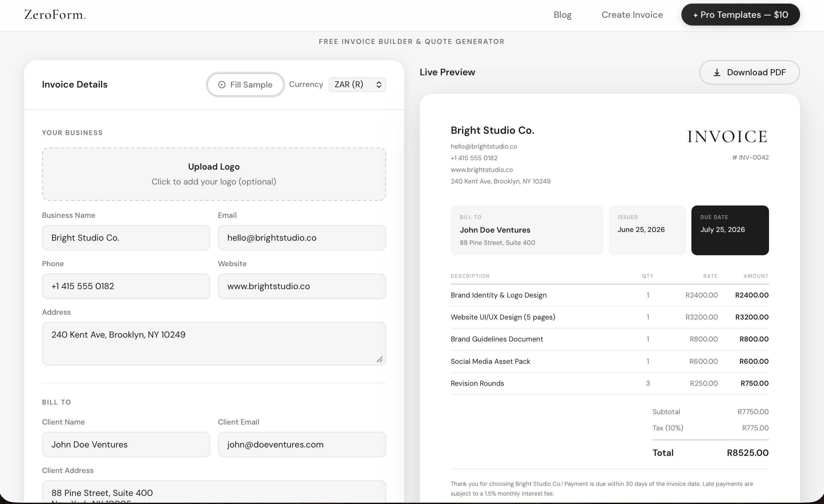Click the preview phone +1 415 555 0182

(x=474, y=158)
